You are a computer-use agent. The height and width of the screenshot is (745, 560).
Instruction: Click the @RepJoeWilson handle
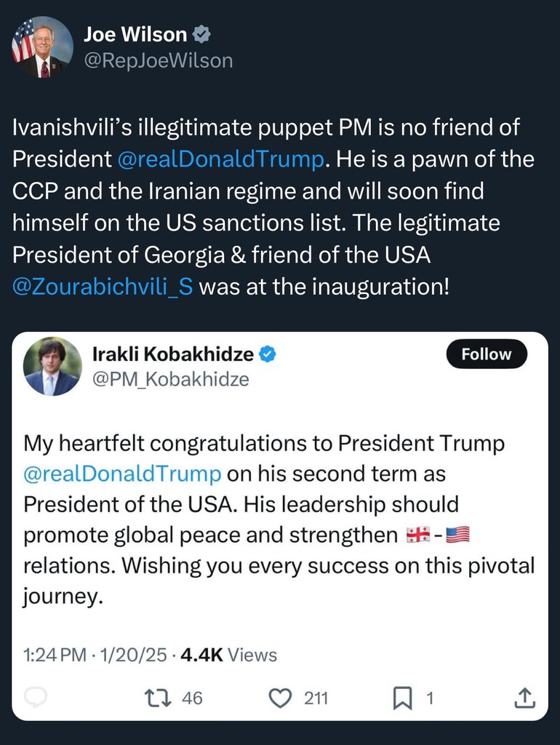(158, 60)
